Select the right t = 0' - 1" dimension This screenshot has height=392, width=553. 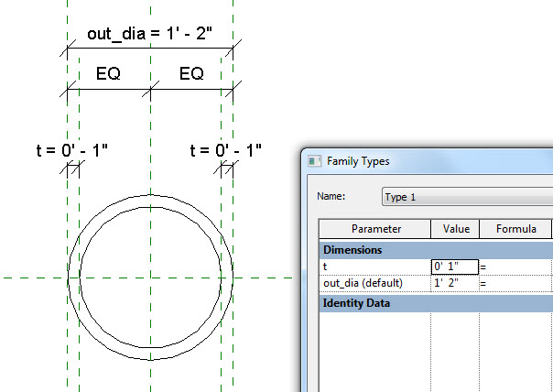(226, 150)
